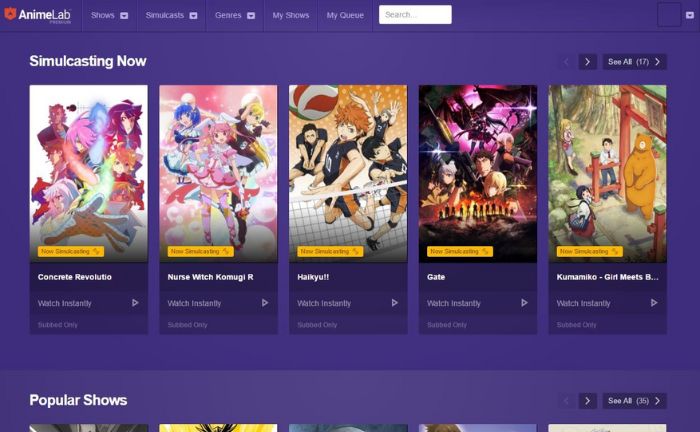Play Nurse Witch Komugi R via play icon

tap(265, 303)
